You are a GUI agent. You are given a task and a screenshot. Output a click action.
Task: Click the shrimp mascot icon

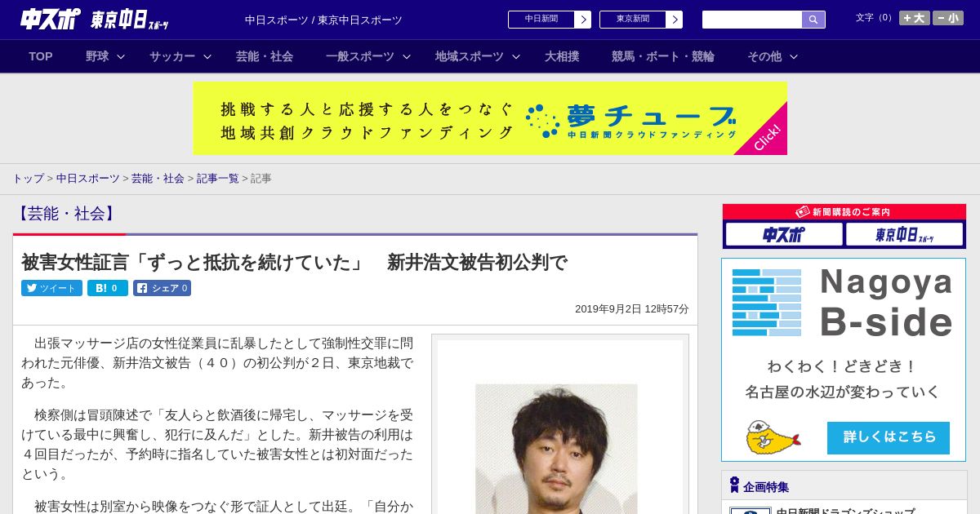[772, 438]
